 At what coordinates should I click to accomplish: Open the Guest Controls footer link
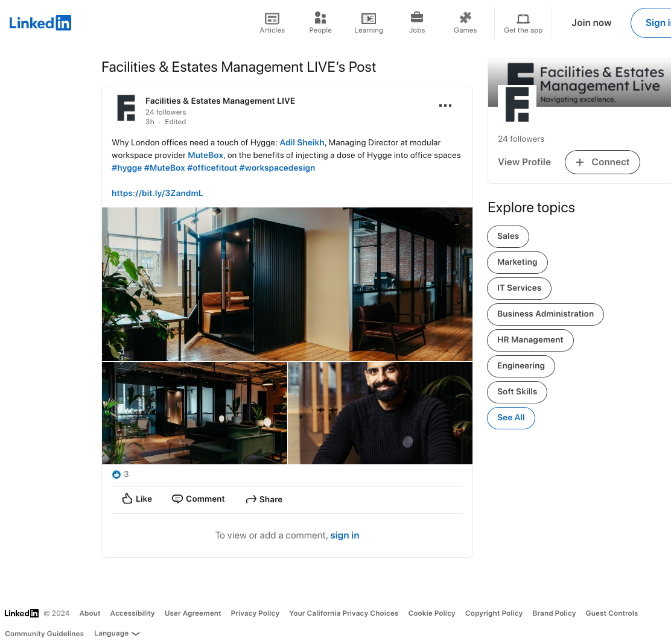[611, 613]
